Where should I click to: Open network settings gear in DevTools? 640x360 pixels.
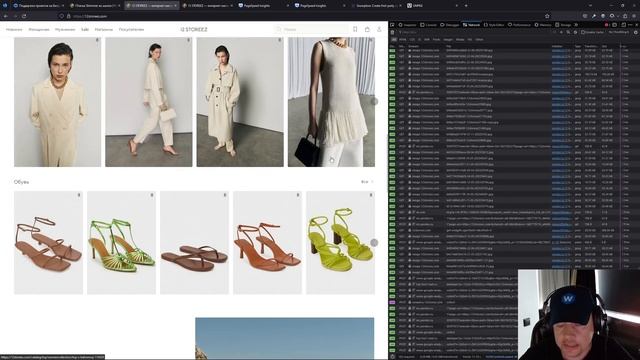pyautogui.click(x=636, y=32)
